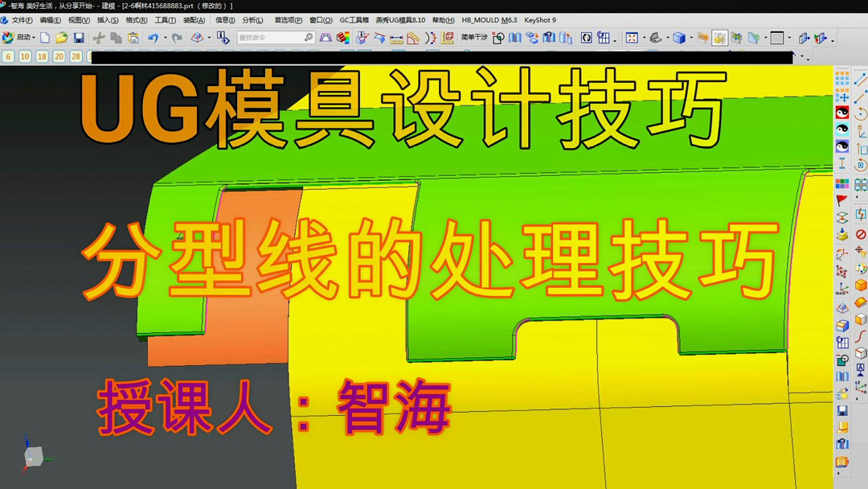Toggle the layer 18 visibility button

pos(41,56)
